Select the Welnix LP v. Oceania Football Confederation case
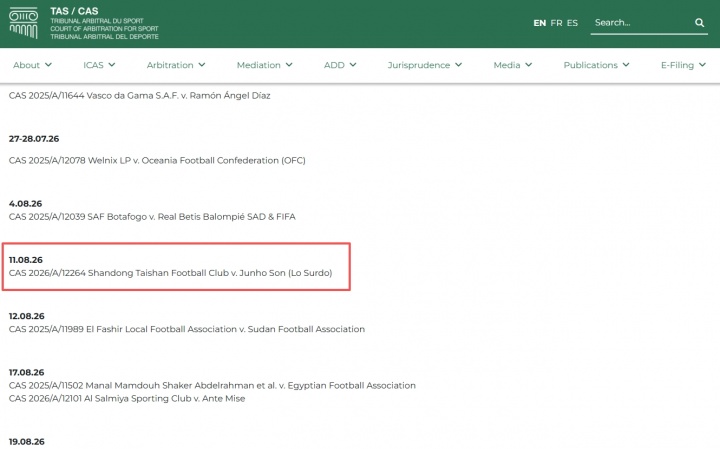The height and width of the screenshot is (449, 720). (157, 160)
